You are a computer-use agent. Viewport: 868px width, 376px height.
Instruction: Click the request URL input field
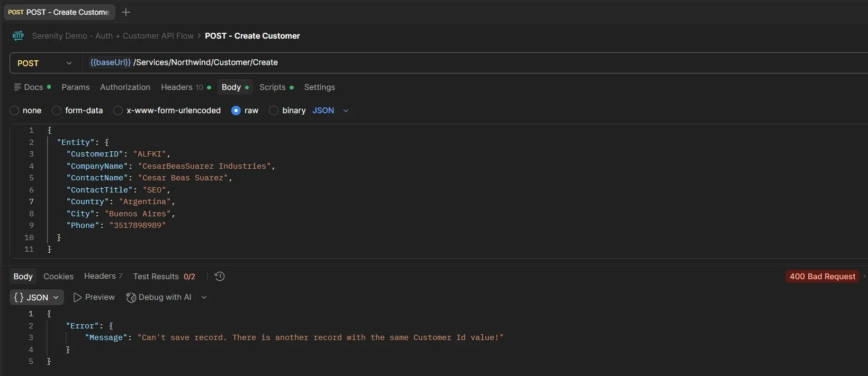475,62
